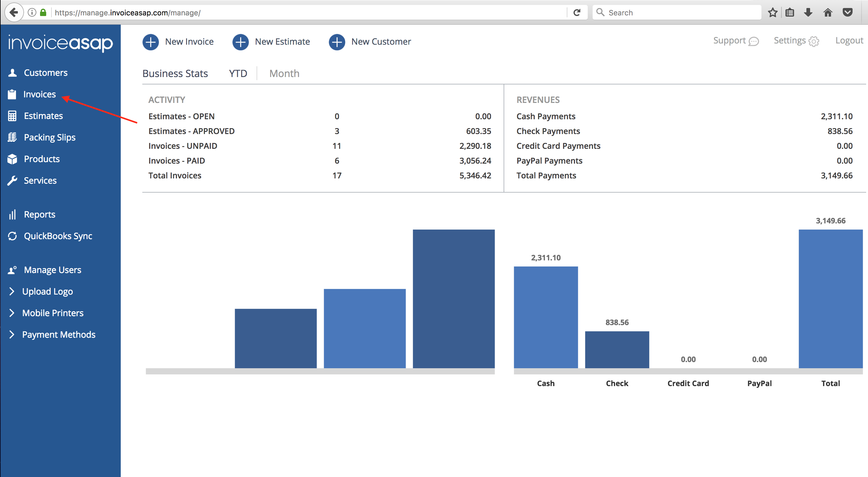Click the Products box icon
This screenshot has height=477, width=868.
[x=12, y=159]
